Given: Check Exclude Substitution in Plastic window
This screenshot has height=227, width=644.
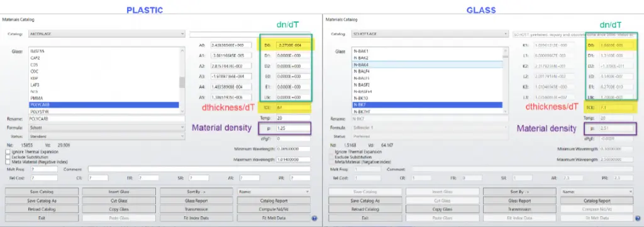Looking at the screenshot, I should pyautogui.click(x=8, y=157).
